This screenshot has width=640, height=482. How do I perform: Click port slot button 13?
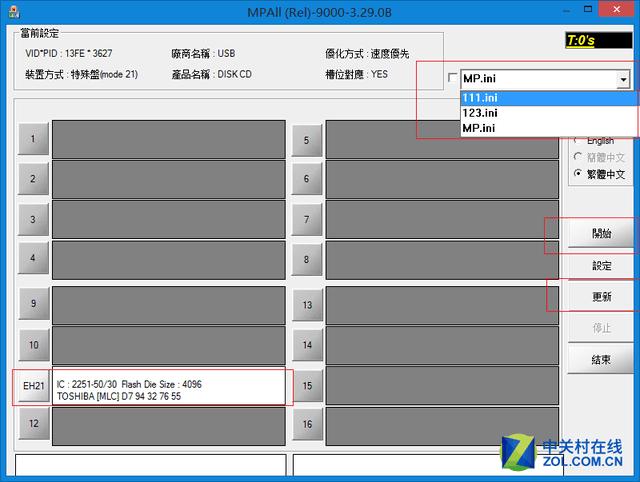307,305
